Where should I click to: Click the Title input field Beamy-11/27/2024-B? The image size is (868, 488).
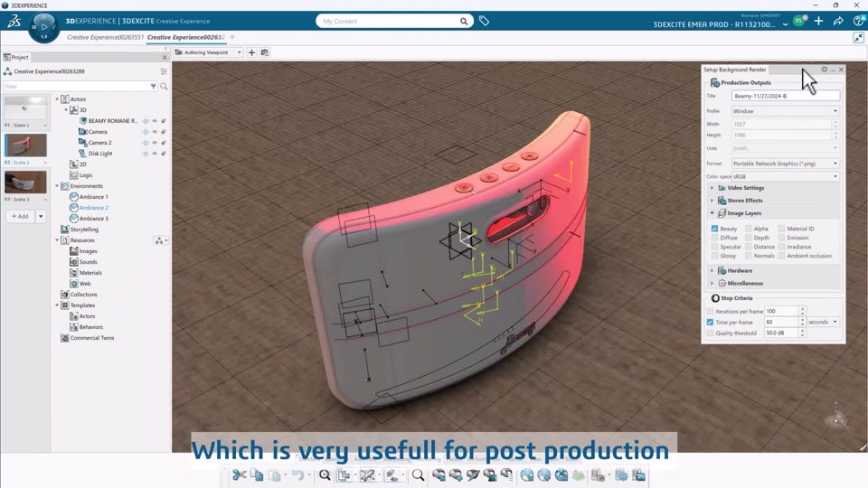tap(785, 96)
